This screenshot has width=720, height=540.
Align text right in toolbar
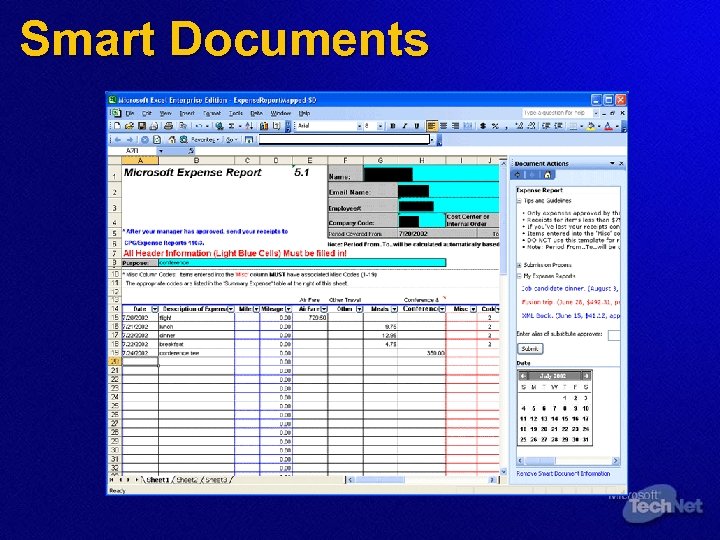pos(455,126)
